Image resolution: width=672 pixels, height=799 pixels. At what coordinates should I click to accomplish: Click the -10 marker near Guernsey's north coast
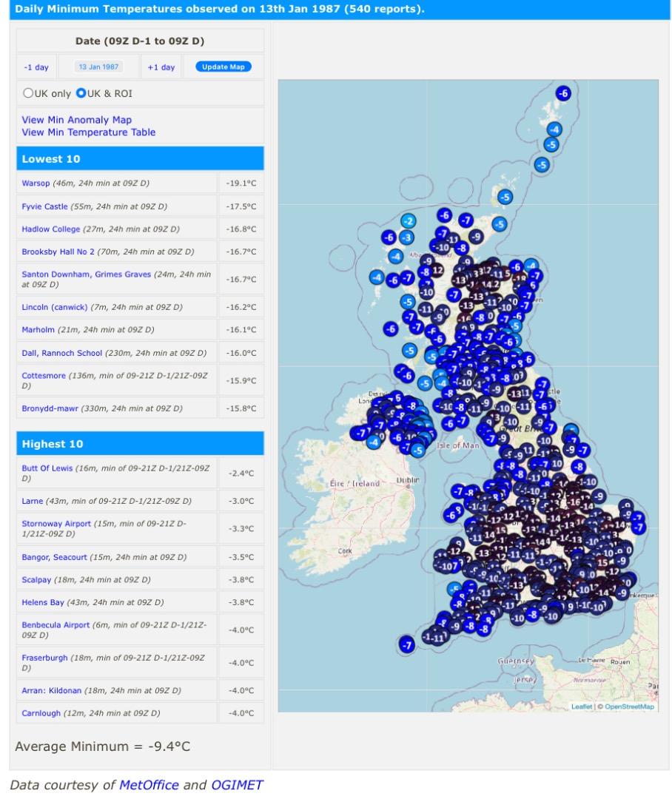pos(517,618)
